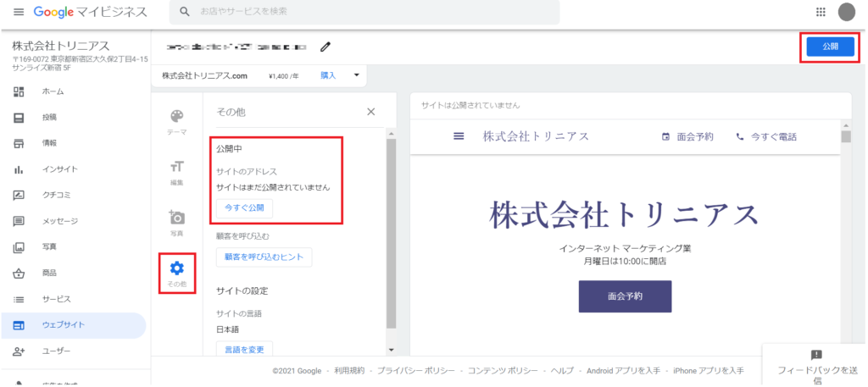The height and width of the screenshot is (387, 868).
Task: Click the Google マイビジネス logo
Action: coord(90,12)
